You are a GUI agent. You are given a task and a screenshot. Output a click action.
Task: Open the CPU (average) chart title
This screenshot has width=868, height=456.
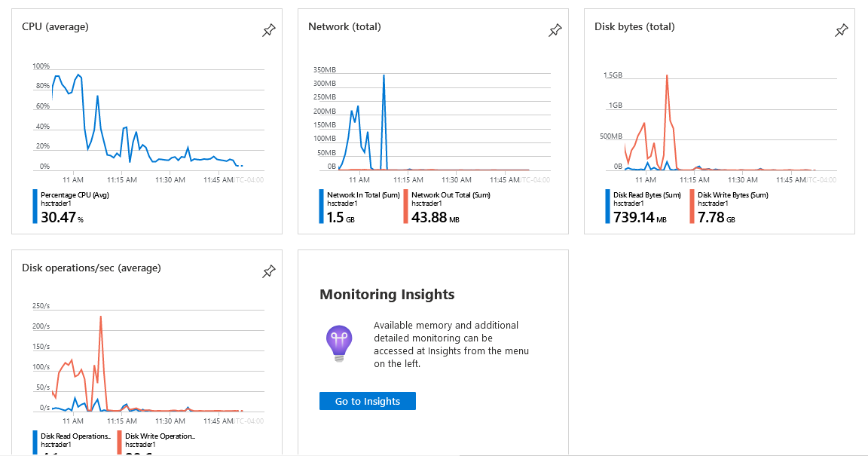[55, 26]
